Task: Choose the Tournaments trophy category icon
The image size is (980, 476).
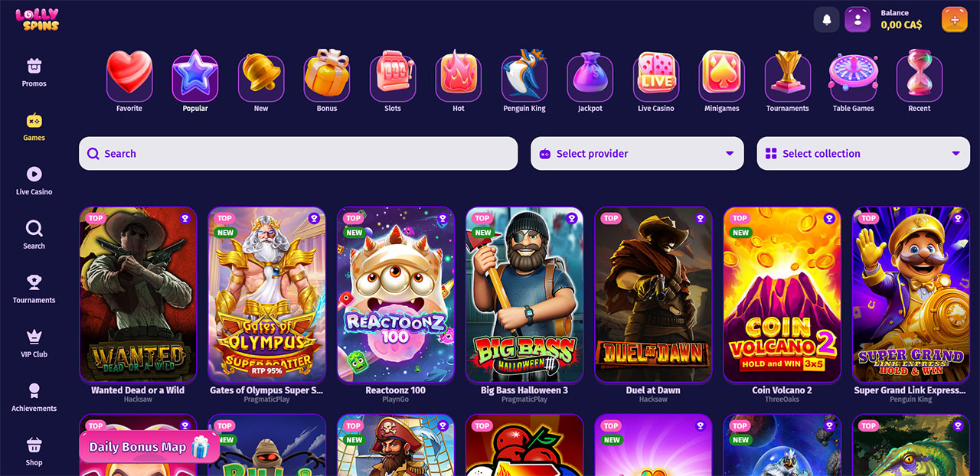Action: pyautogui.click(x=788, y=77)
